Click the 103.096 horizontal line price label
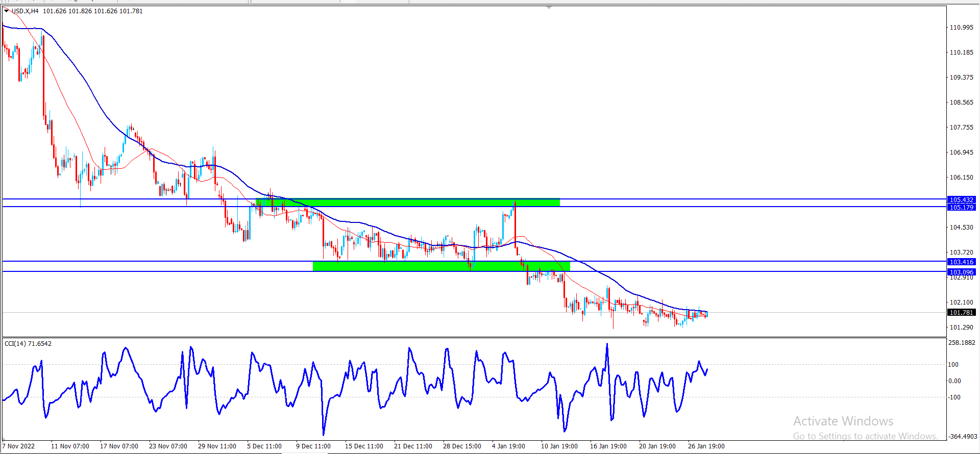This screenshot has height=454, width=980. pyautogui.click(x=961, y=272)
